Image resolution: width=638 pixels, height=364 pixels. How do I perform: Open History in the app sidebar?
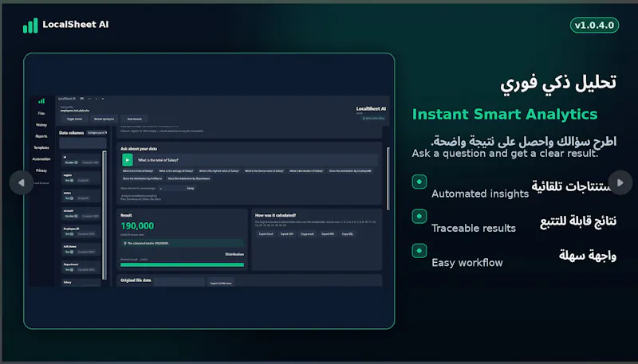[41, 125]
